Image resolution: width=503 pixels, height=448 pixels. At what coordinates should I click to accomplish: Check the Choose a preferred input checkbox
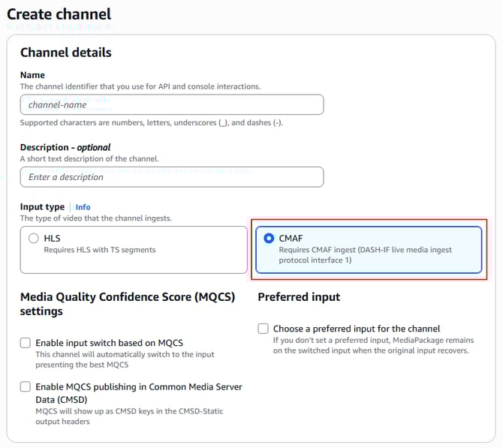[x=263, y=329]
